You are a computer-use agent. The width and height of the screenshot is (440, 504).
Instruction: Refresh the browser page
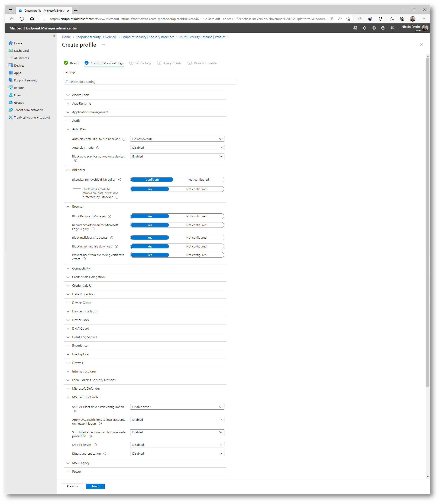click(22, 19)
